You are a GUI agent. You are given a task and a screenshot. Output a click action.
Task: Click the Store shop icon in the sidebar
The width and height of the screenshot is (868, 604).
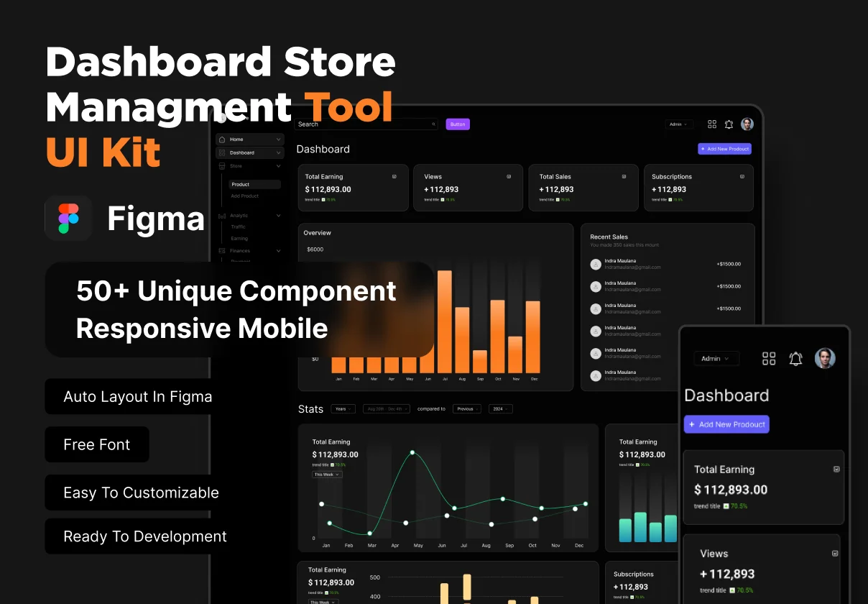tap(222, 166)
